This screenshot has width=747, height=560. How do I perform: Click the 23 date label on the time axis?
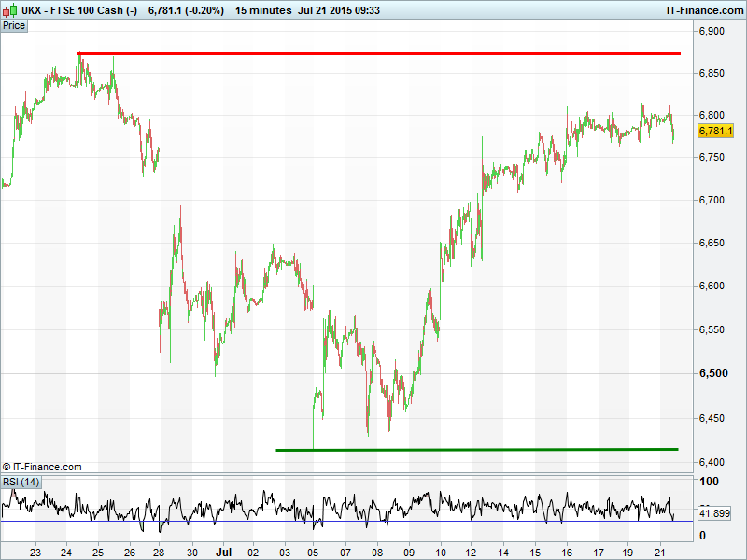click(35, 552)
